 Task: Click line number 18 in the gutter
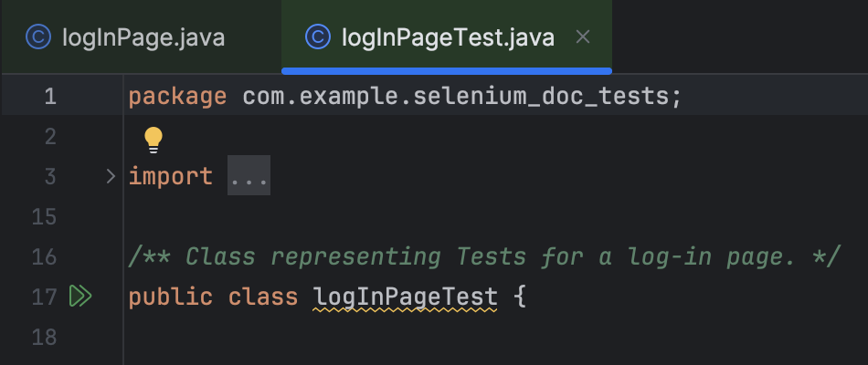click(x=44, y=337)
